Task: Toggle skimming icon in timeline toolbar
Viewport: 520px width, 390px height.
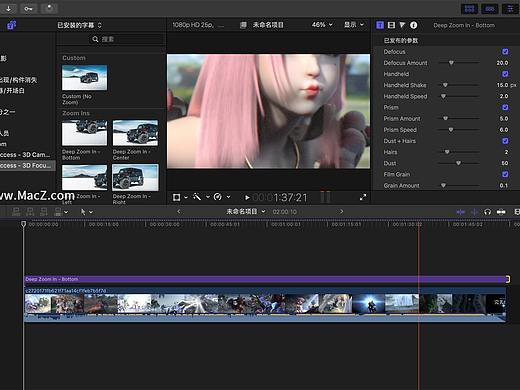Action: (x=461, y=212)
